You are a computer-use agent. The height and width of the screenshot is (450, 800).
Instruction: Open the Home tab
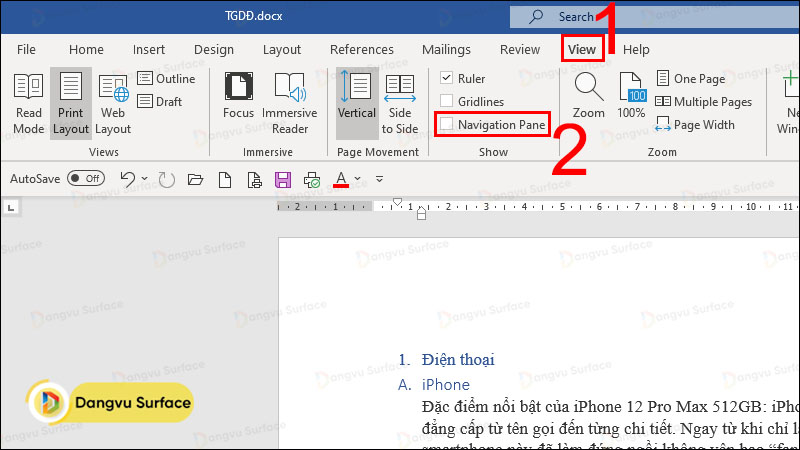(x=86, y=49)
